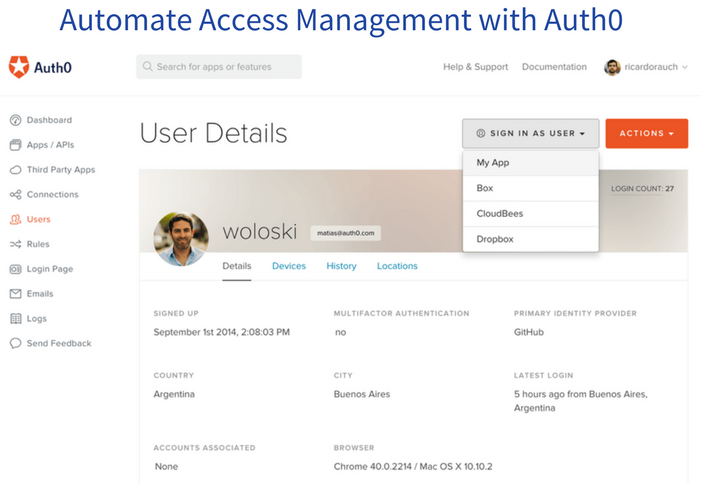The image size is (701, 484).
Task: Click the Users people icon
Action: [15, 219]
